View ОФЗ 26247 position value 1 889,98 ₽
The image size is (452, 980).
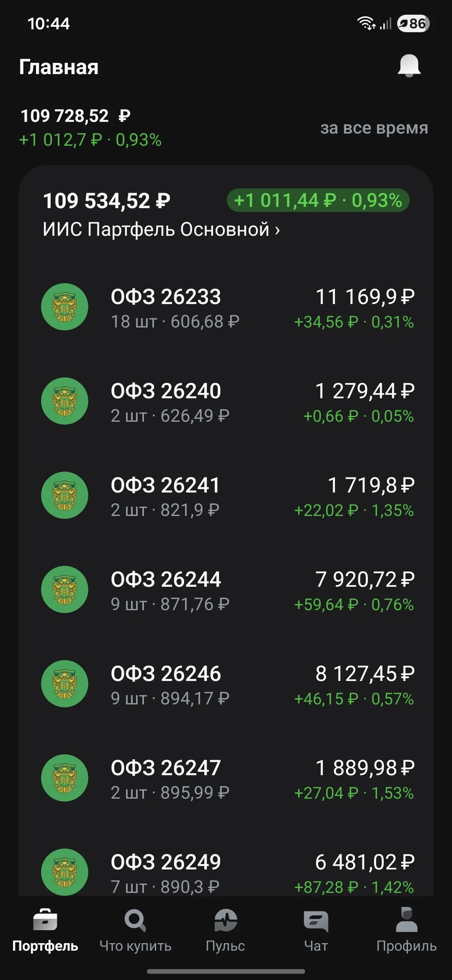tap(365, 768)
